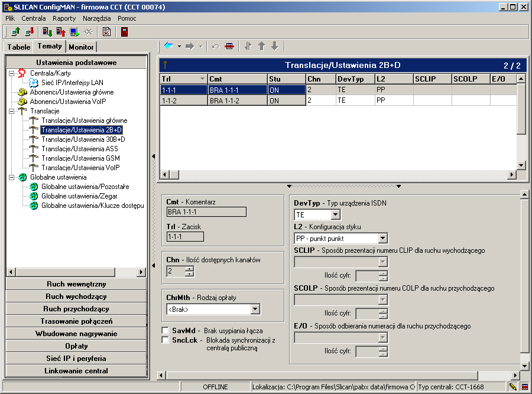Open the Sieć IP i peryferia section
Screen dimensions: 532x394
tap(76, 358)
